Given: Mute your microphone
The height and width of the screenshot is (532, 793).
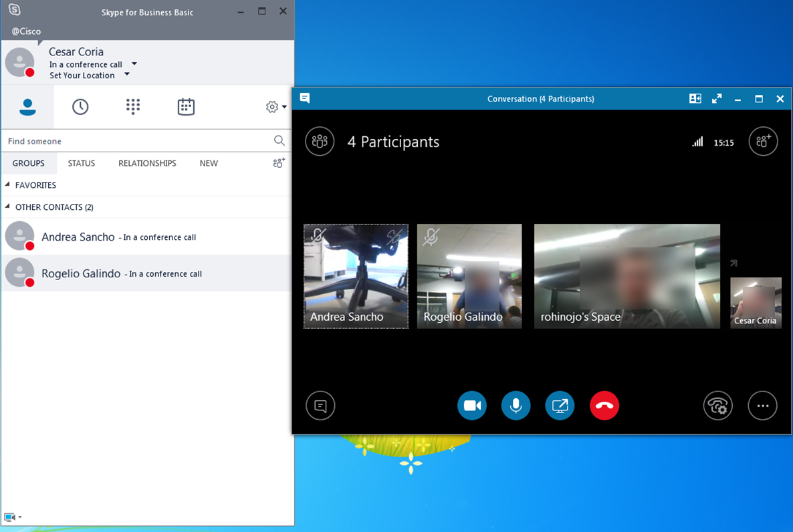Looking at the screenshot, I should [x=516, y=406].
